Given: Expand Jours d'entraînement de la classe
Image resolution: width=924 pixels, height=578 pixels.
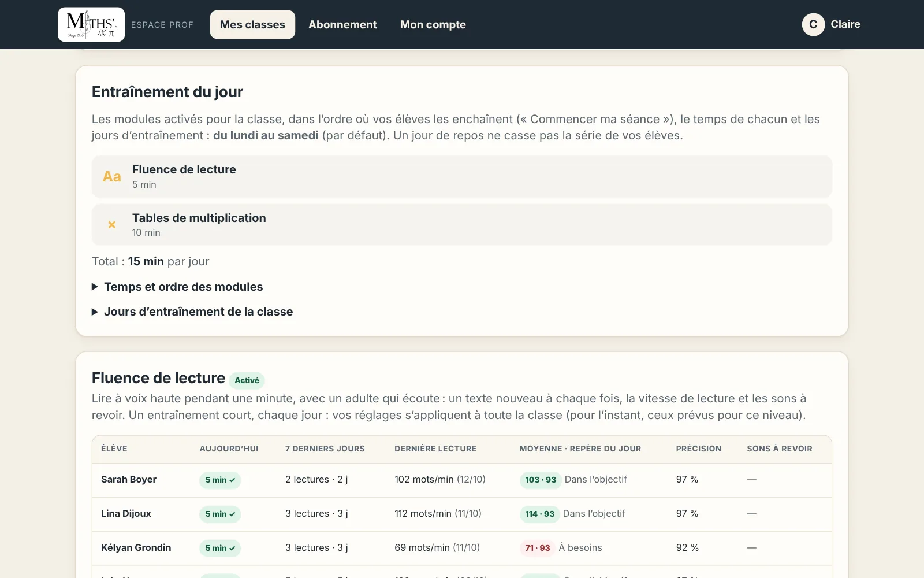Looking at the screenshot, I should tap(192, 312).
